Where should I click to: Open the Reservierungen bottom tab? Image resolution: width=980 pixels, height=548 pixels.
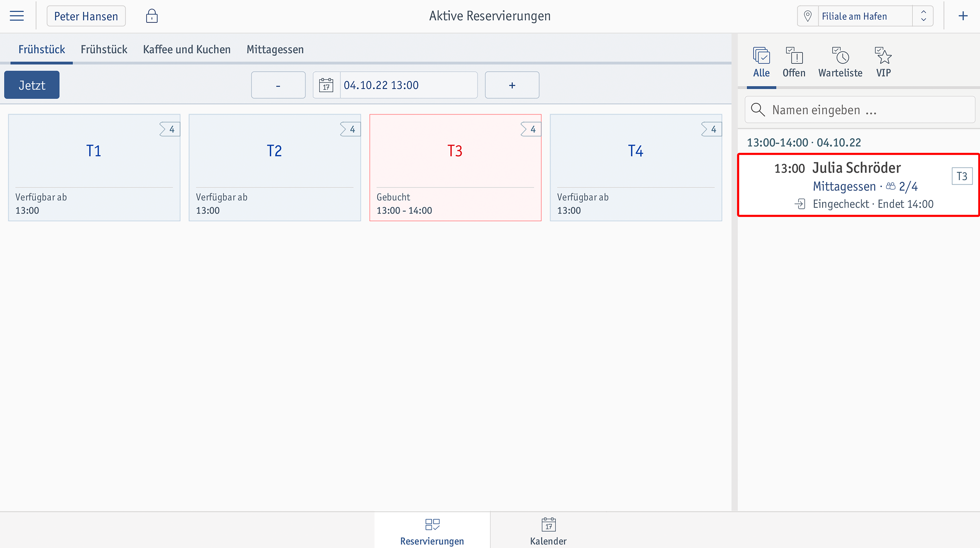432,531
